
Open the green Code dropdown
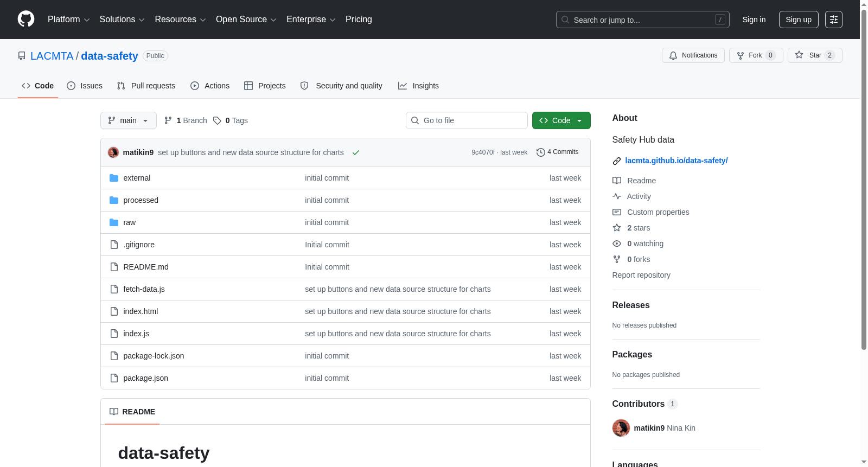point(561,120)
